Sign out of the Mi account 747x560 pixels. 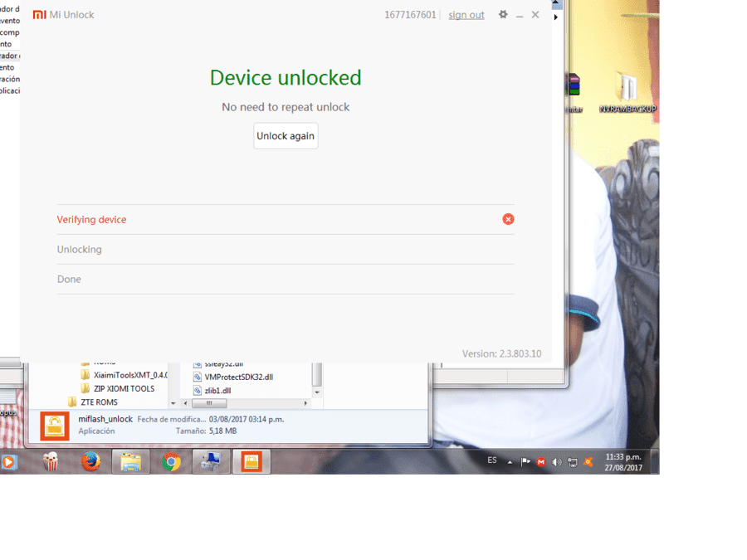[x=466, y=15]
